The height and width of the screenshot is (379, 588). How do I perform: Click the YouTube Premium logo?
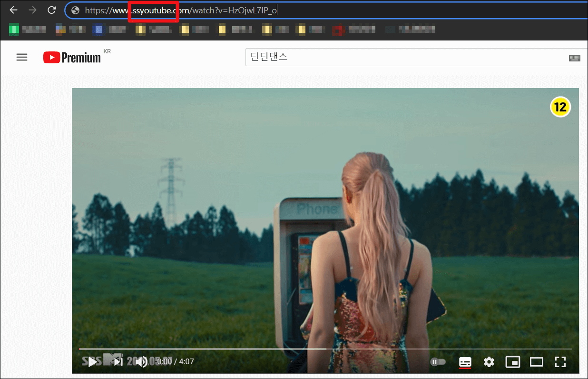coord(71,57)
